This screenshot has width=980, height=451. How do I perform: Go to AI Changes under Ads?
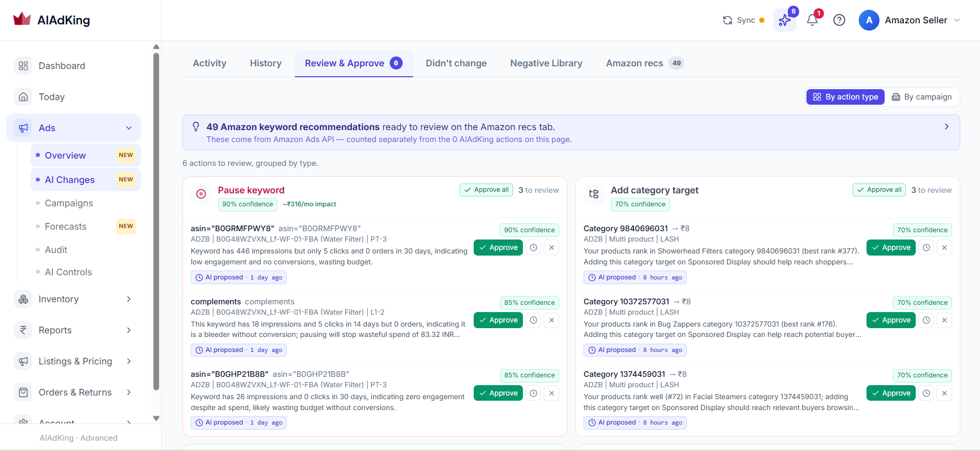tap(86, 180)
